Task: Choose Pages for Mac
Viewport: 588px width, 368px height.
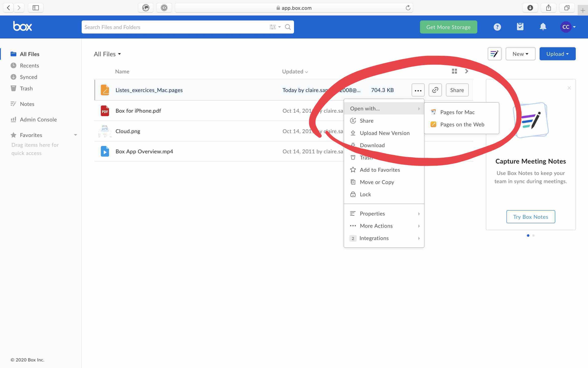Action: point(462,112)
